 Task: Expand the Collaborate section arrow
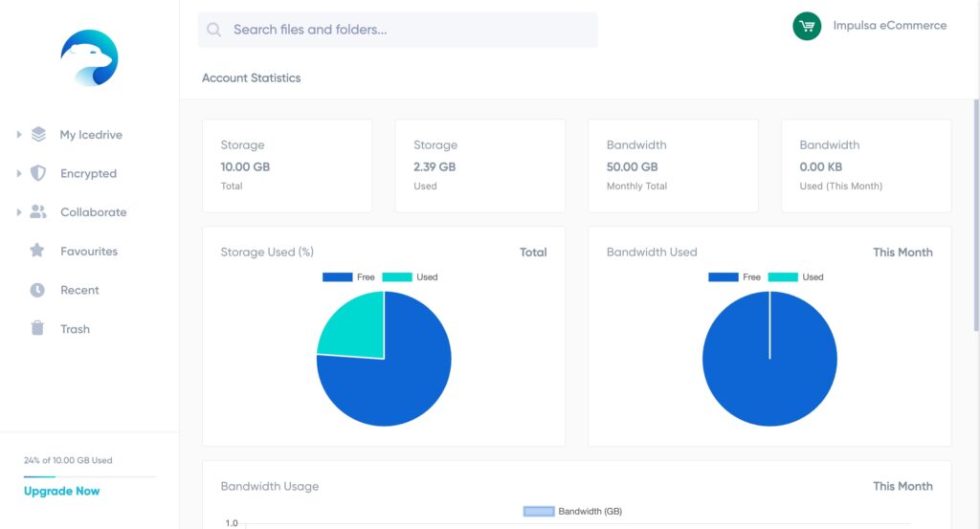pos(19,212)
